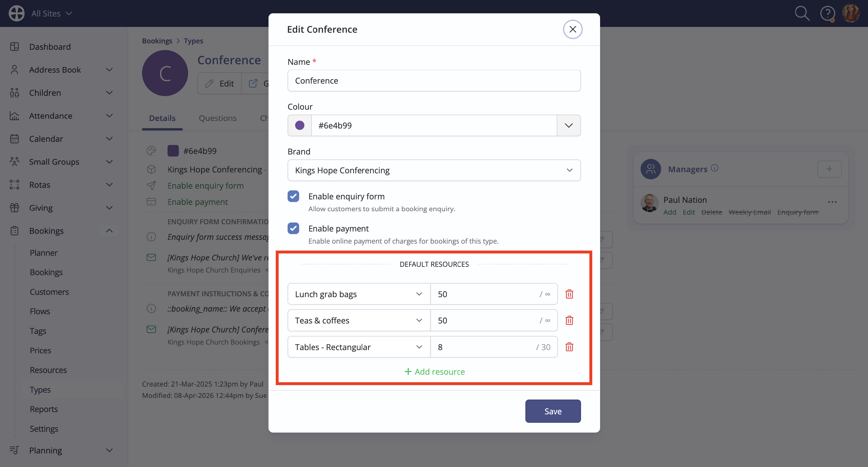Switch to the Questions tab
Screen dimensions: 868x467
pyautogui.click(x=218, y=118)
